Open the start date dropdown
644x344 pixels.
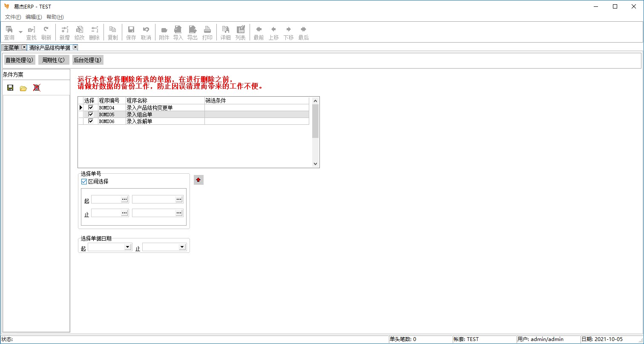127,247
